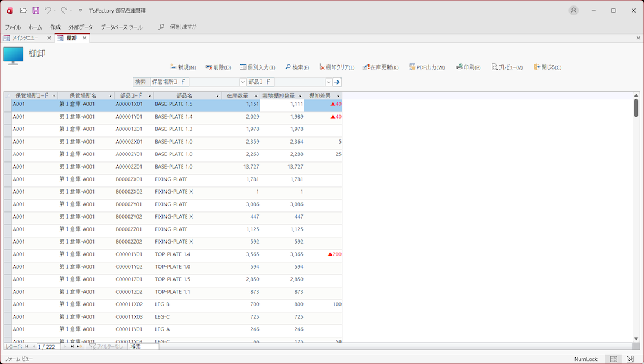This screenshot has height=364, width=644.
Task: Open the 外部データ ribbon tab
Action: click(80, 27)
